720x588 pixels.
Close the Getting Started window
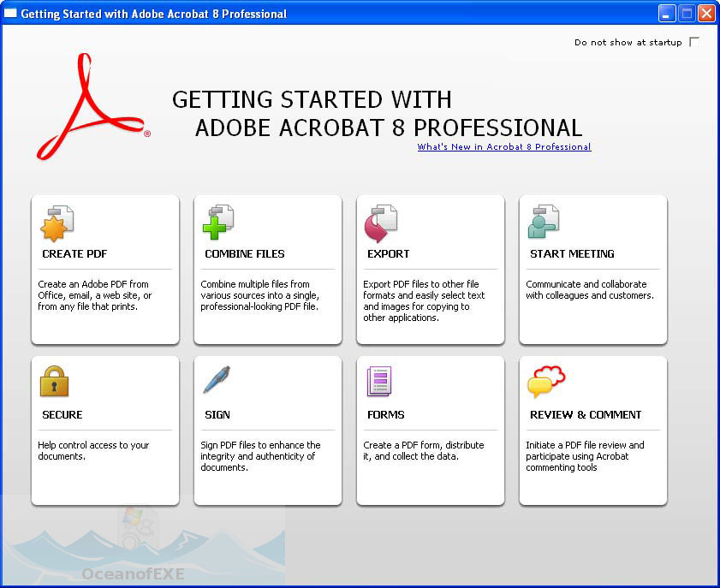706,14
